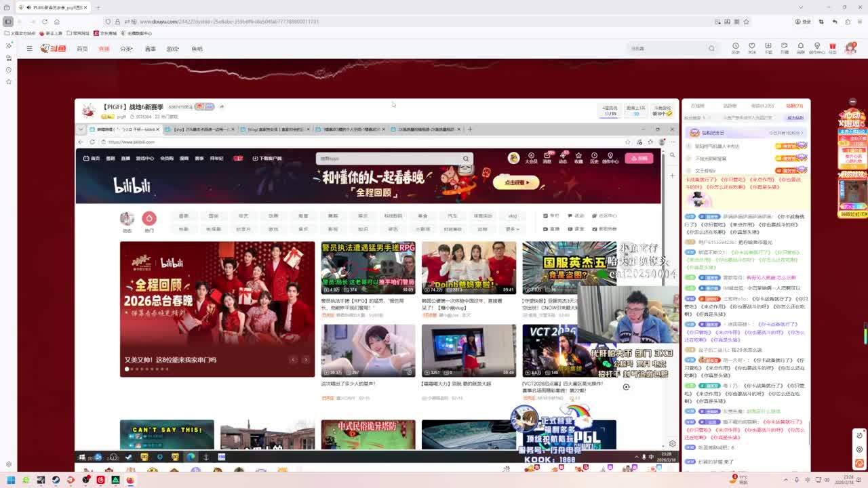Open the Douyu hamburger menu

tap(29, 48)
